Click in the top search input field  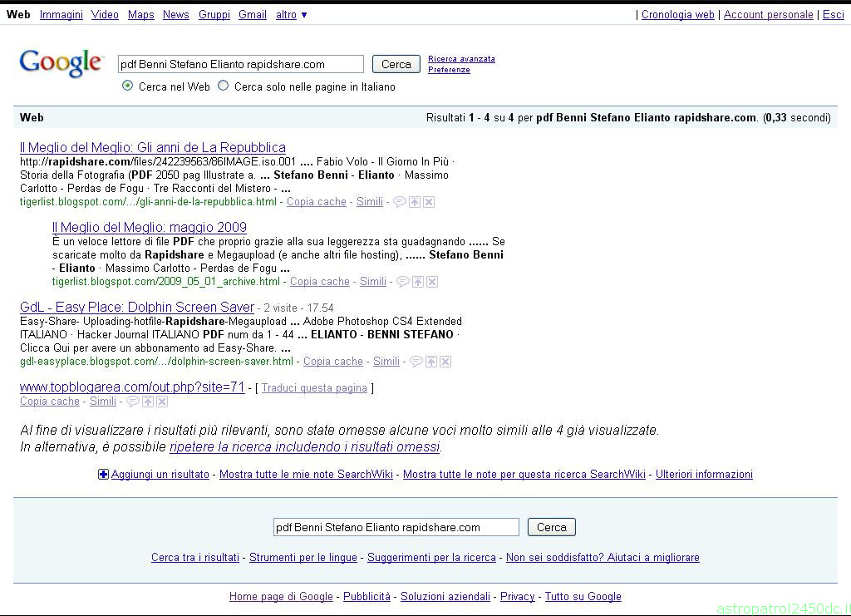click(240, 64)
